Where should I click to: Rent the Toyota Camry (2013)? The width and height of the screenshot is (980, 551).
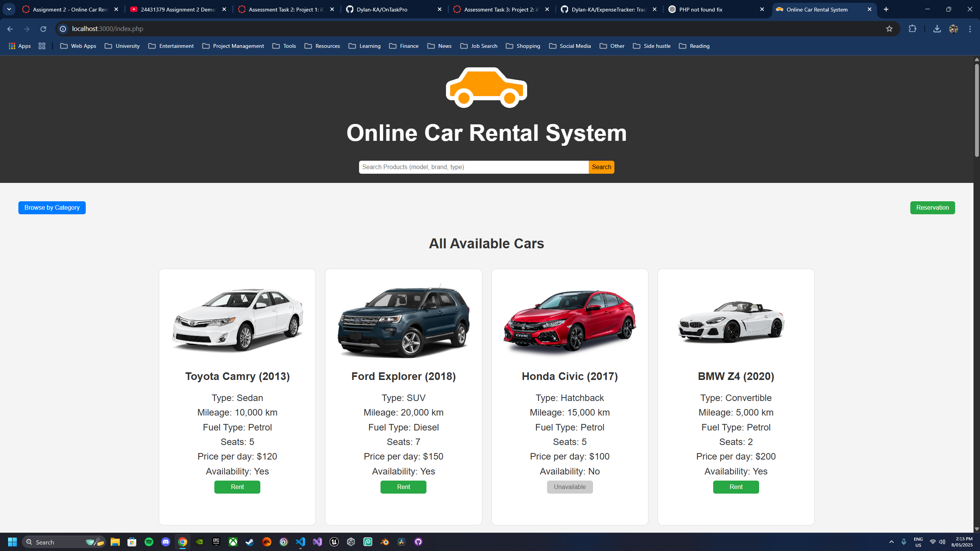237,487
